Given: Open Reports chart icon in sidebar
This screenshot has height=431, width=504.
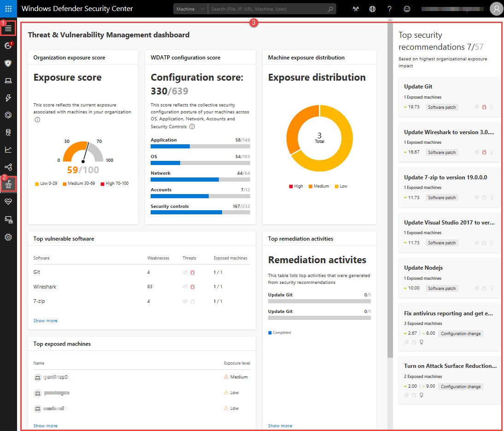Looking at the screenshot, I should (x=8, y=149).
